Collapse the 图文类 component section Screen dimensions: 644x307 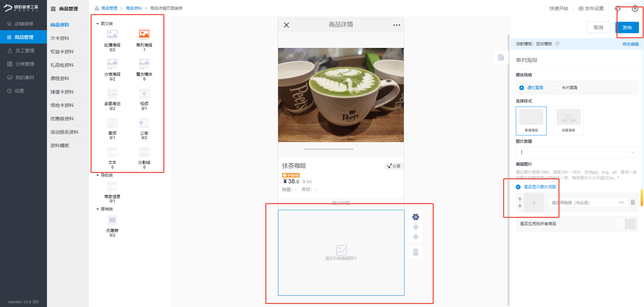97,24
